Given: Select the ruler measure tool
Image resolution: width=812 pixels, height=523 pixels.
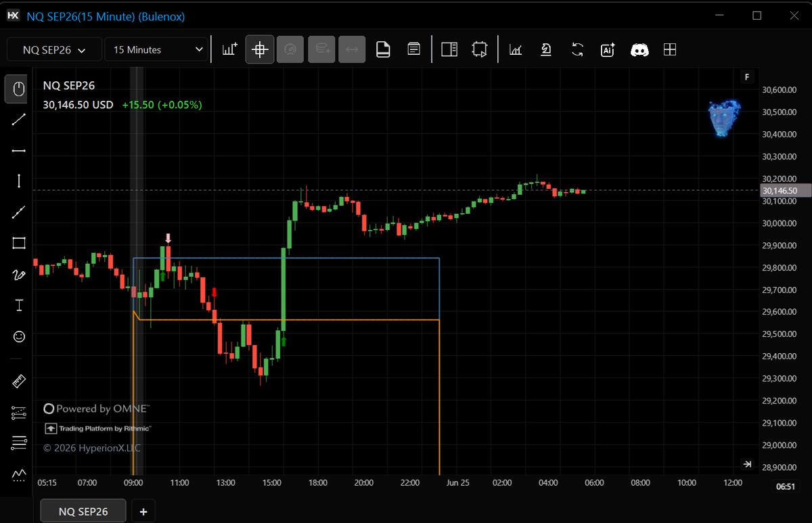Looking at the screenshot, I should click(19, 382).
